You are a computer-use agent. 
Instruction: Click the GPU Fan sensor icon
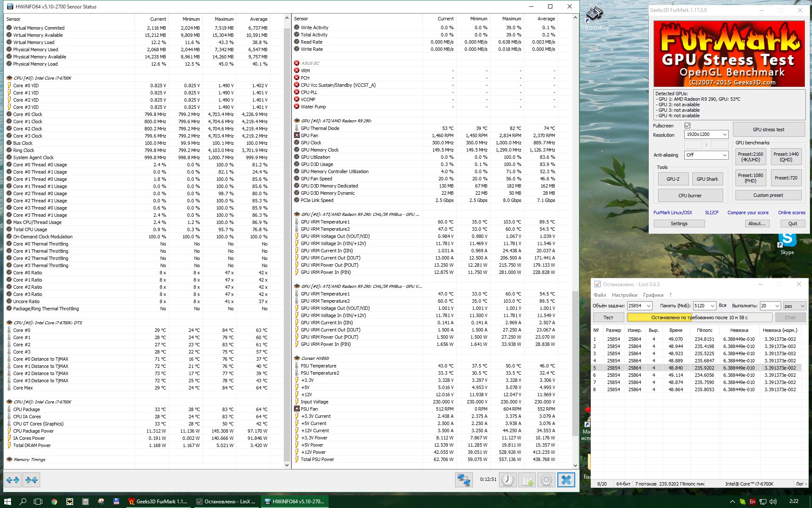pyautogui.click(x=297, y=135)
